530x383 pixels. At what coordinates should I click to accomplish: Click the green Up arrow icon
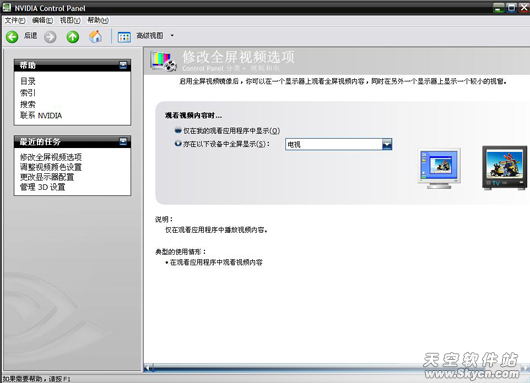[x=73, y=37]
